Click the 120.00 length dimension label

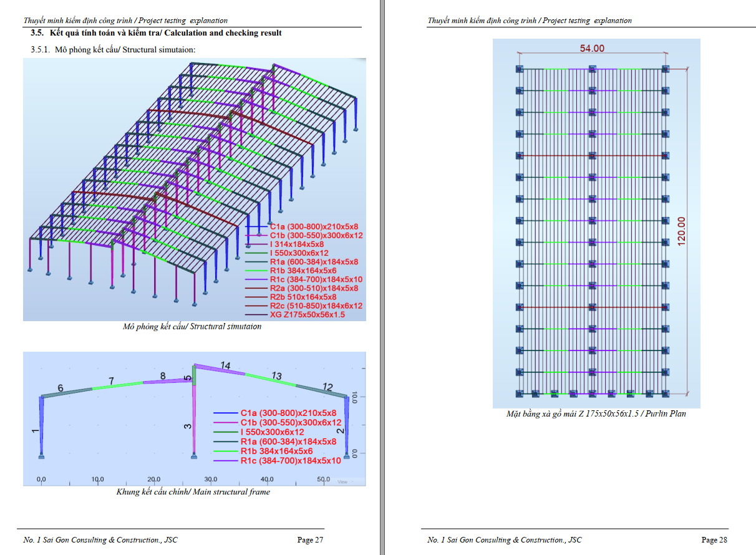[x=681, y=231]
